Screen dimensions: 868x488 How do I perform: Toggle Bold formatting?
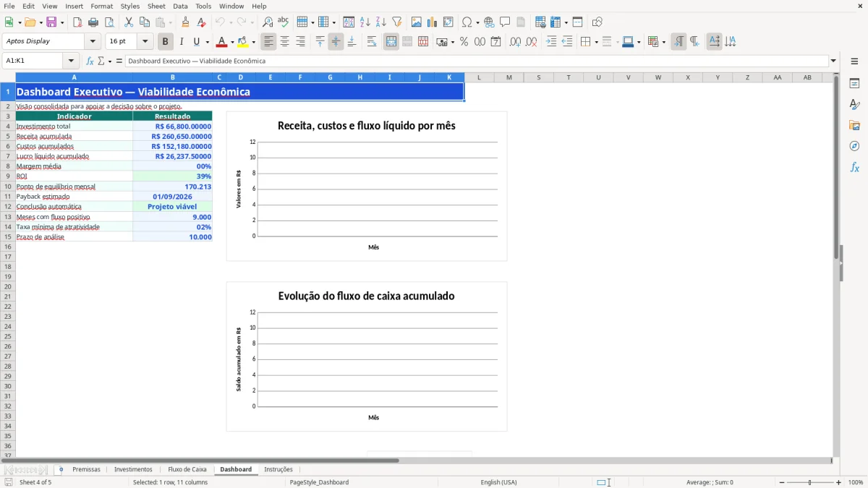pyautogui.click(x=165, y=42)
